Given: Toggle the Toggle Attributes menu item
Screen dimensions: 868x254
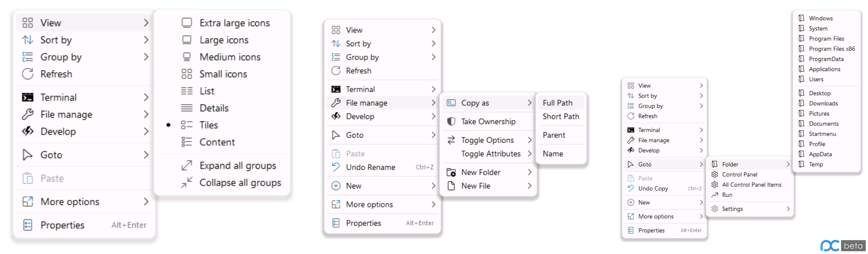Looking at the screenshot, I should 490,154.
